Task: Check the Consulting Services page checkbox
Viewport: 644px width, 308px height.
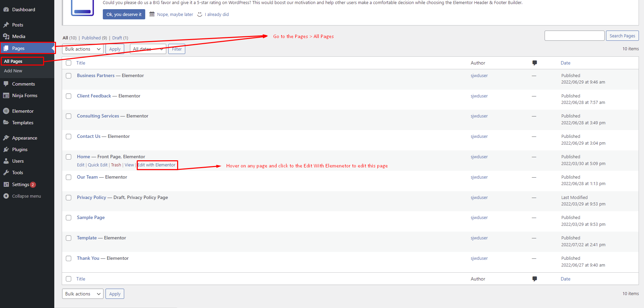Action: point(69,116)
